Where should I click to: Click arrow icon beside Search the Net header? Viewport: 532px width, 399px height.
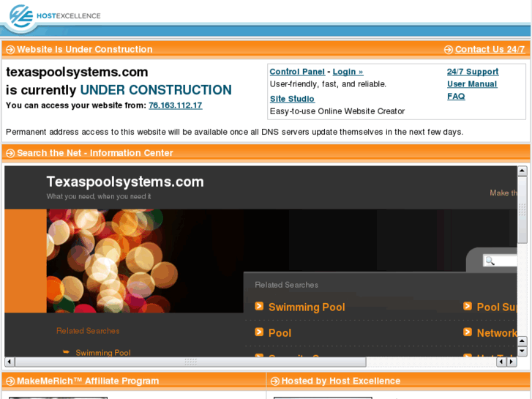[10, 153]
